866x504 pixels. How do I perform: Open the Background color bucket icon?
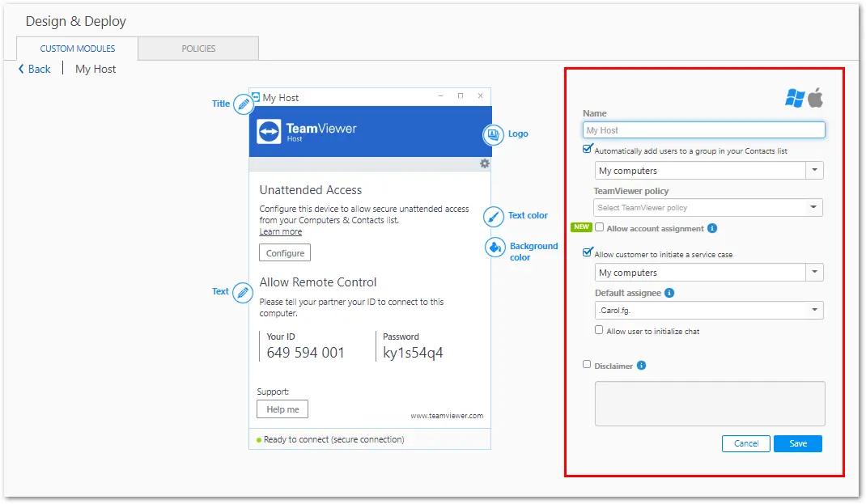(x=495, y=248)
